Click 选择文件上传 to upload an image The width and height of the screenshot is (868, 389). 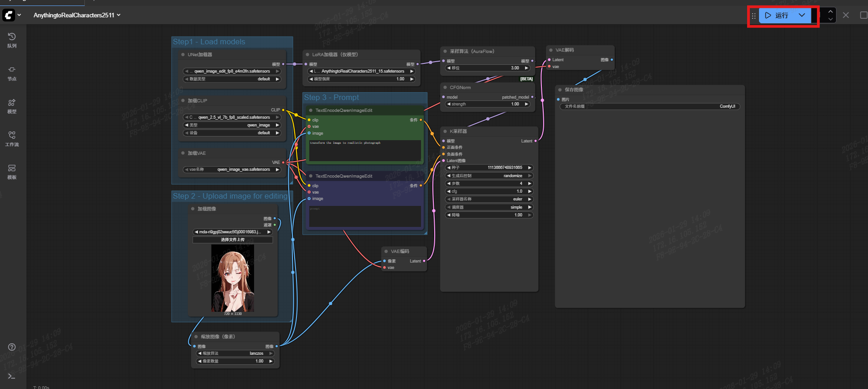click(233, 240)
